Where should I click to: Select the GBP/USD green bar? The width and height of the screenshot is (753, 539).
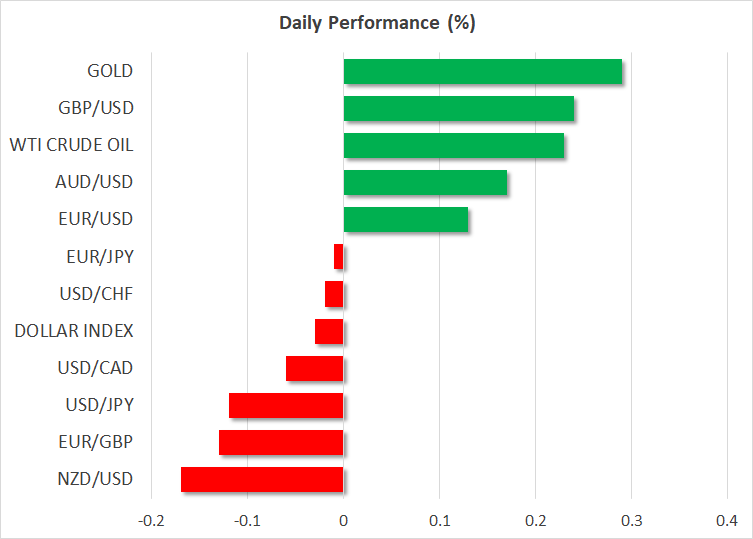458,108
